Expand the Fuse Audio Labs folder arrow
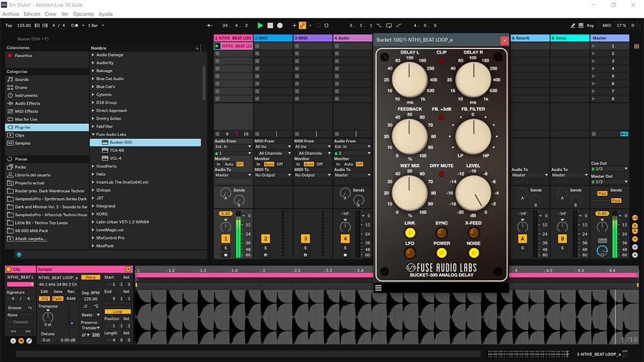This screenshot has width=644, height=362. [x=93, y=135]
